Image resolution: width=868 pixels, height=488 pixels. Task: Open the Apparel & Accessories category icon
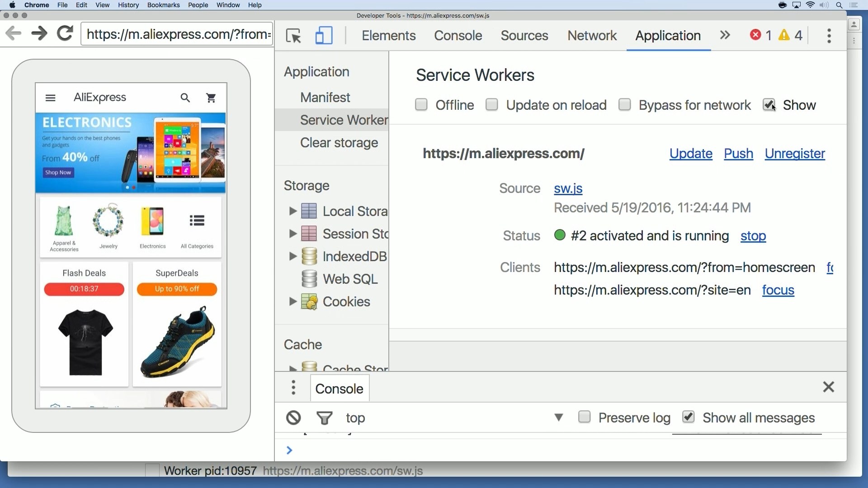tap(64, 221)
